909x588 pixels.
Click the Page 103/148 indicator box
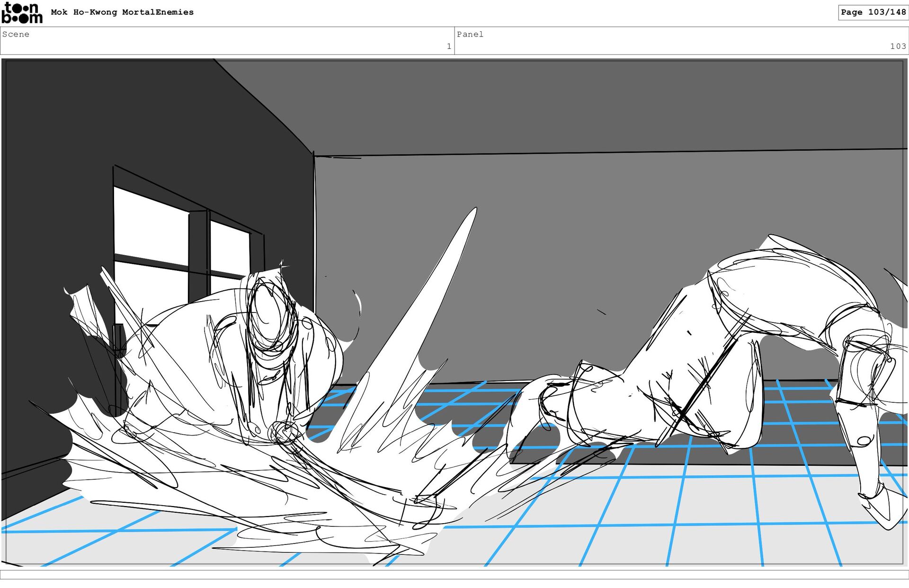(x=873, y=12)
